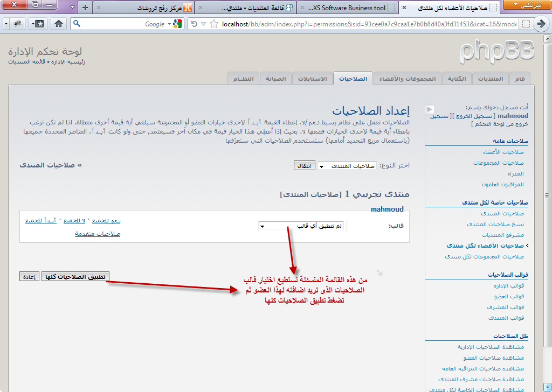Viewport: 552px width, 392px height.
Task: Open the صلاحيات المنتدى type dropdown
Action: (x=347, y=166)
